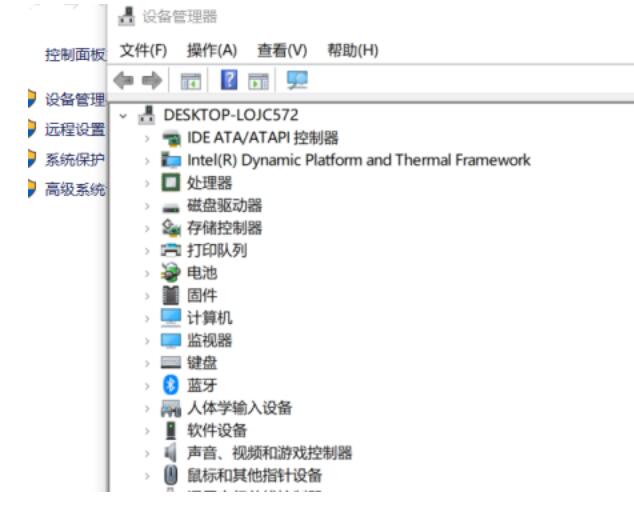
Task: Open the 操作(A) menu
Action: tap(212, 50)
